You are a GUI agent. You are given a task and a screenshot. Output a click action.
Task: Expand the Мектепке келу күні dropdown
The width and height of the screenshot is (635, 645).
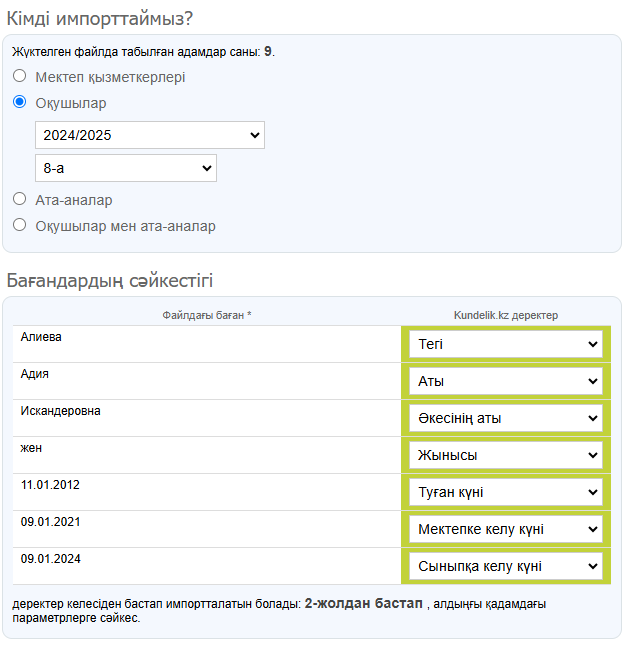pos(506,529)
